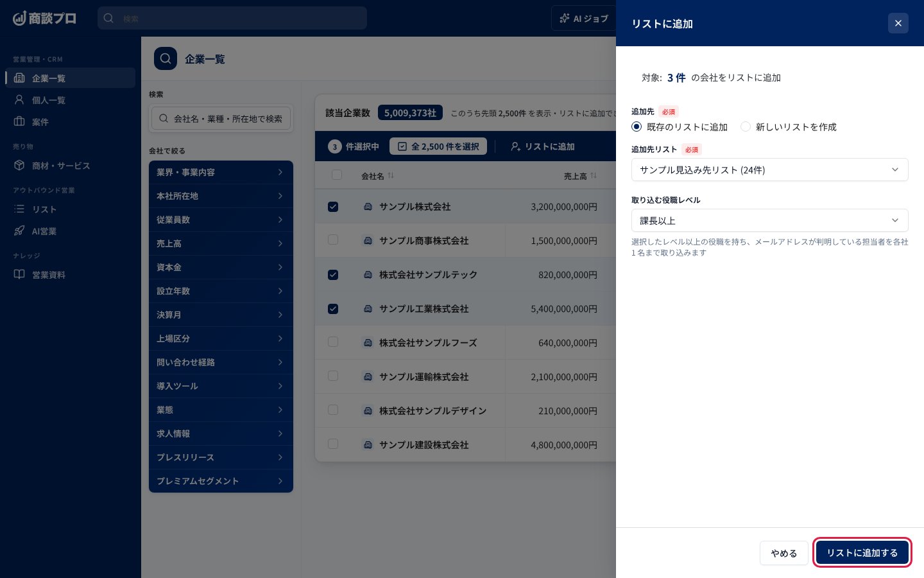Check the サンプル商事株式会社 row checkbox
Screen dimensions: 924x578
coord(333,240)
